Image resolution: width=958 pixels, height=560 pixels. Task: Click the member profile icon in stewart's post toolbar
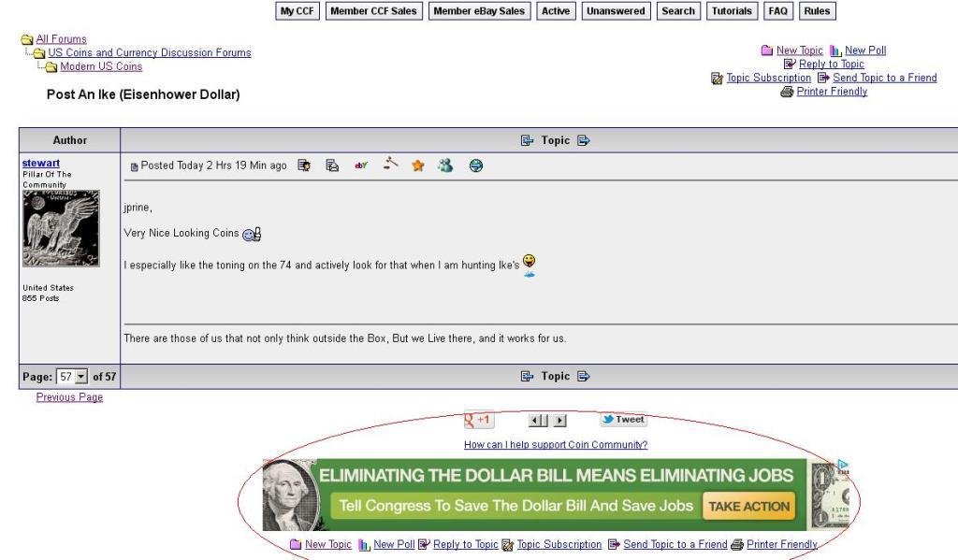click(304, 165)
